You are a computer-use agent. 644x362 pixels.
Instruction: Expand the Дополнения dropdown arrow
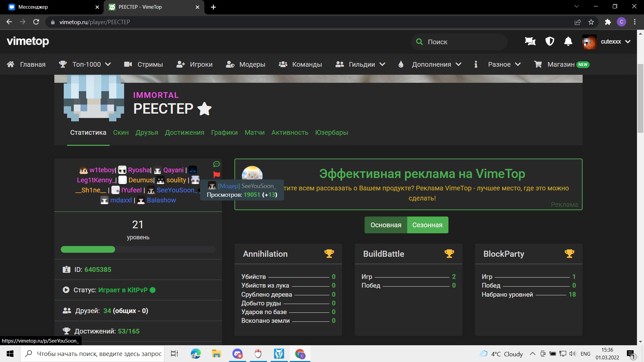point(459,64)
